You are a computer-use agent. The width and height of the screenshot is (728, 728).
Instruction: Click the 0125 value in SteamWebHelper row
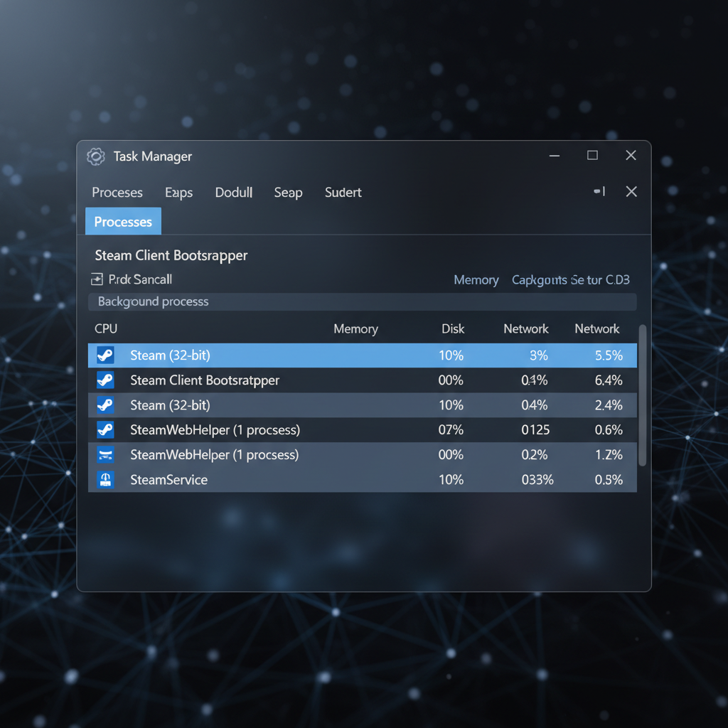coord(535,430)
